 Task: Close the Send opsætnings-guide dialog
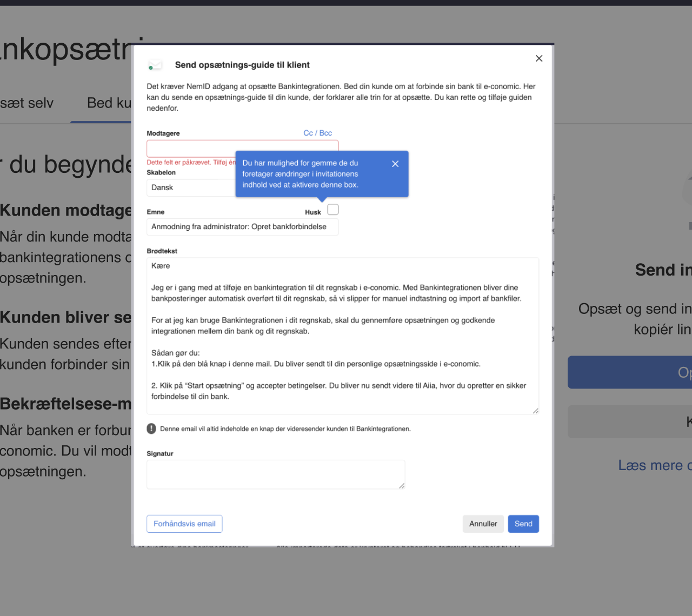538,58
